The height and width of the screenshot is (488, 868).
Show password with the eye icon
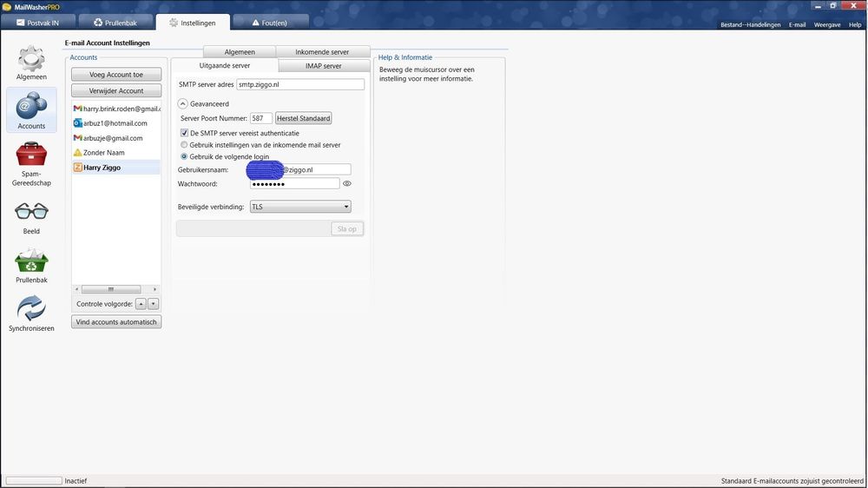tap(347, 183)
